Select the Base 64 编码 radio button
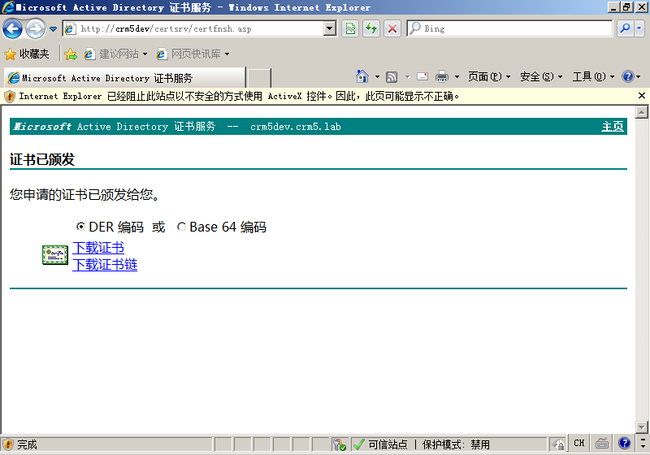 pos(181,227)
